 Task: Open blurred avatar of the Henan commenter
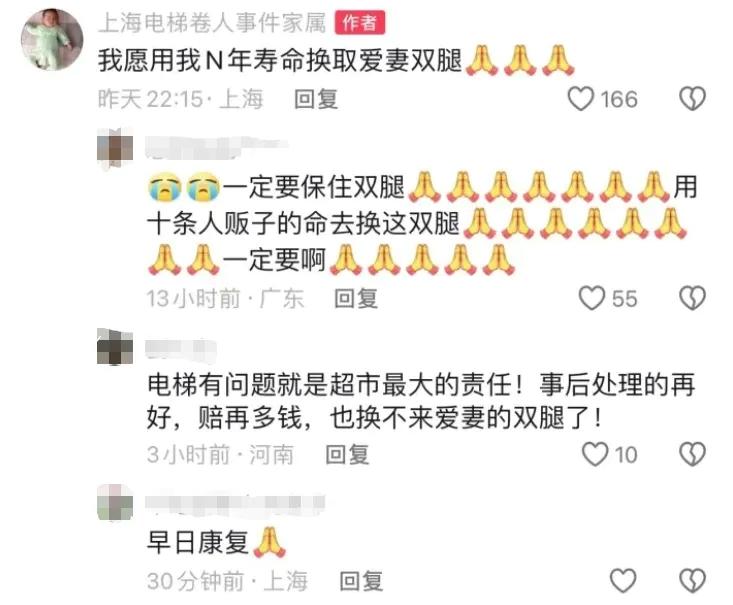(x=115, y=347)
